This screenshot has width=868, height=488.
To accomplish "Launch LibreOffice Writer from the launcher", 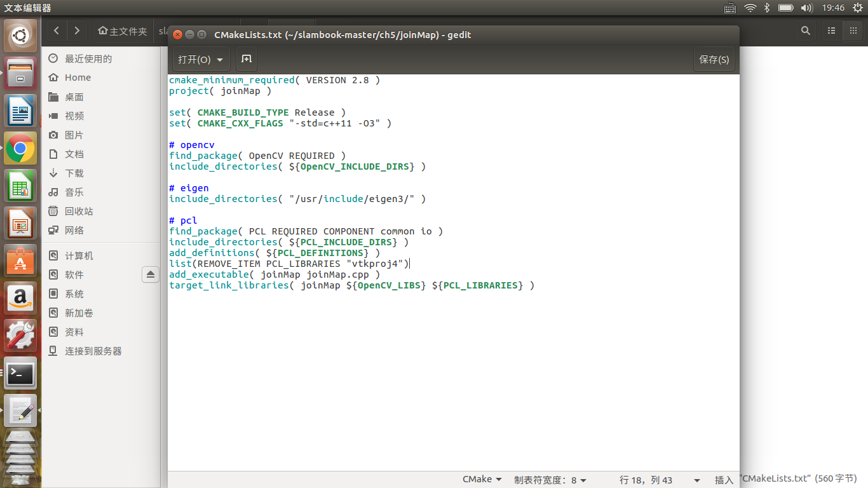I will pyautogui.click(x=20, y=111).
